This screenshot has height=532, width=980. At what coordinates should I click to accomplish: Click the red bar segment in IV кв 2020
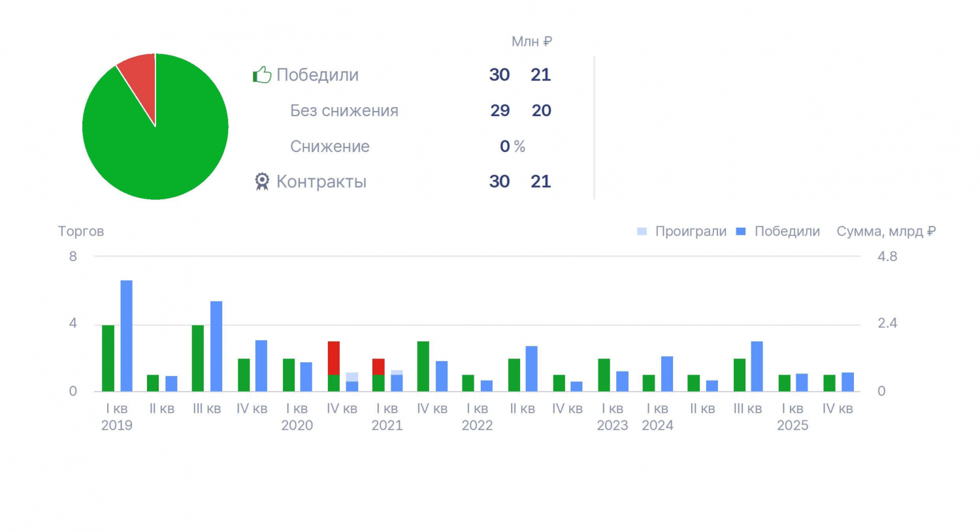[x=334, y=358]
